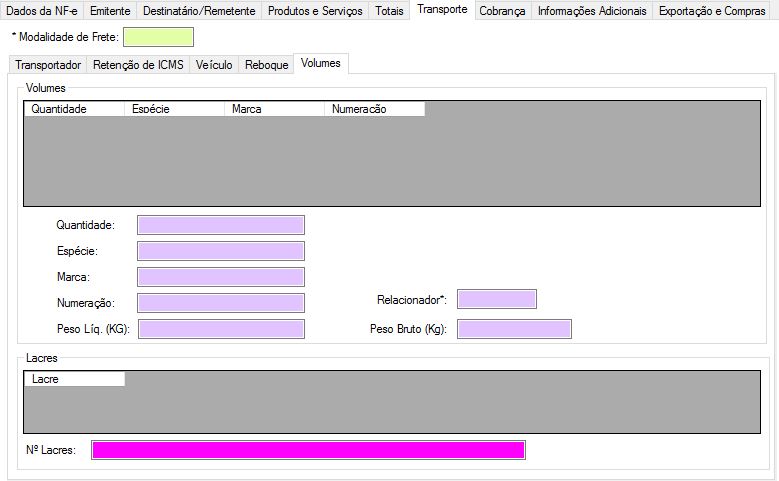779x481 pixels.
Task: Focus the Espécie input field
Action: point(221,251)
